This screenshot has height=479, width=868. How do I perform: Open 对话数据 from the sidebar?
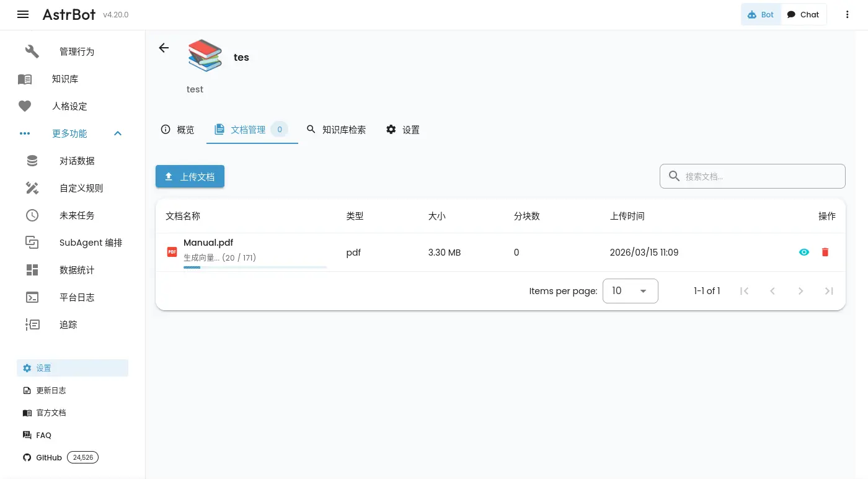tap(76, 161)
